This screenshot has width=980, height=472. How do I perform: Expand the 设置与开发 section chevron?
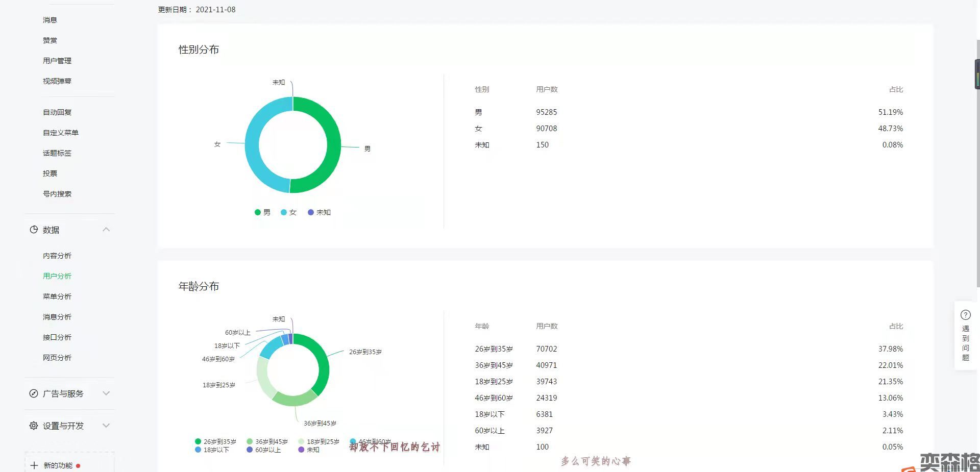106,426
